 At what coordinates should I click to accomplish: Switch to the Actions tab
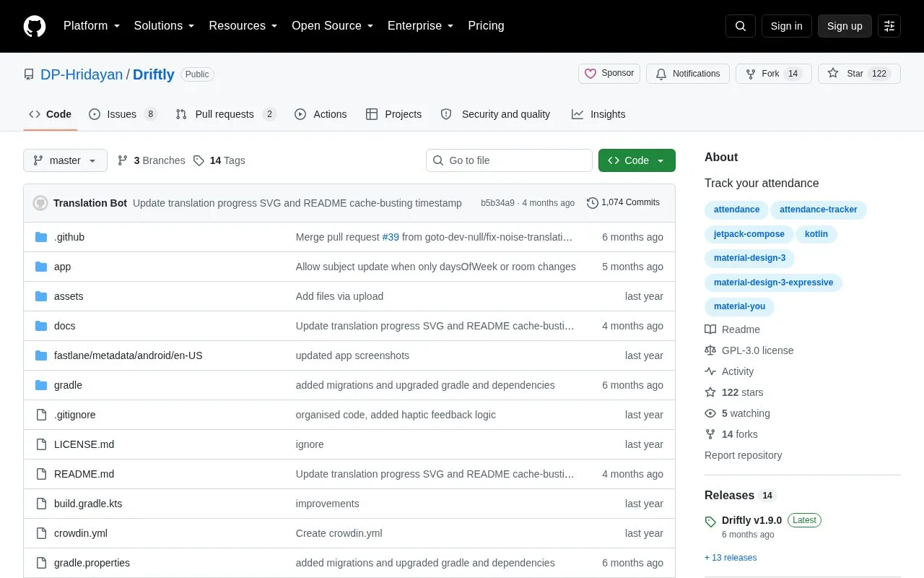[x=321, y=114]
